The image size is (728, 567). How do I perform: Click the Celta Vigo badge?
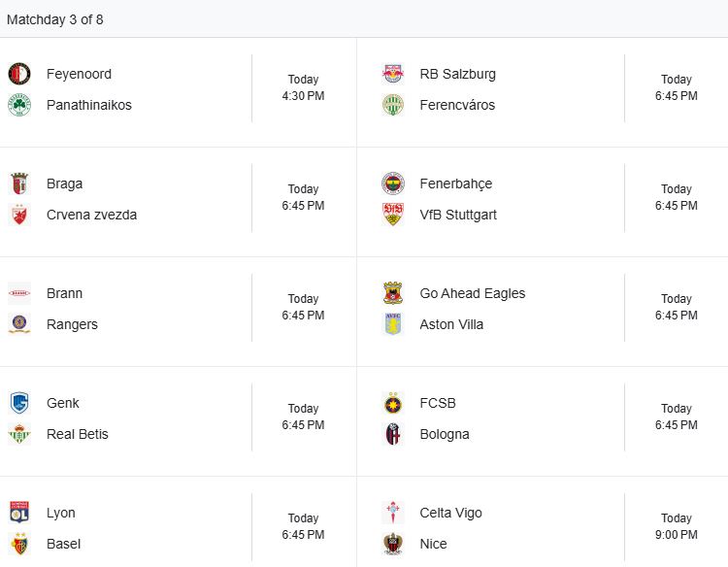point(393,513)
